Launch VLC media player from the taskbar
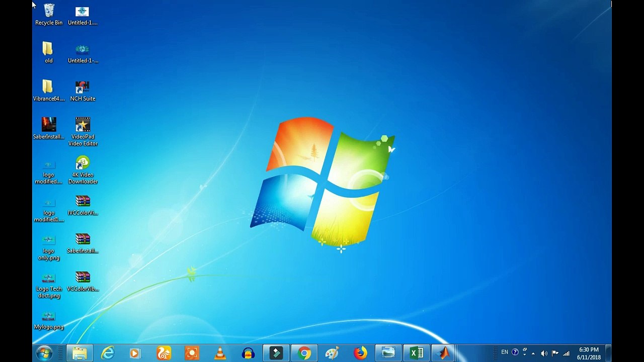 220,353
